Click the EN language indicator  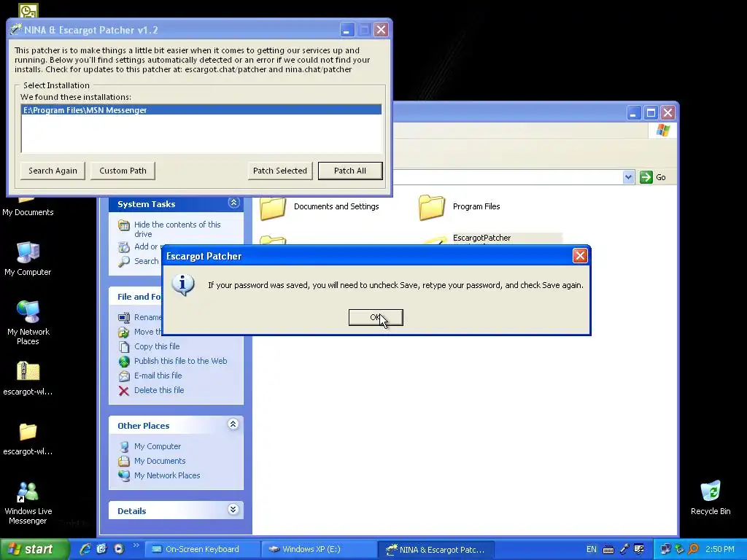[x=591, y=550]
